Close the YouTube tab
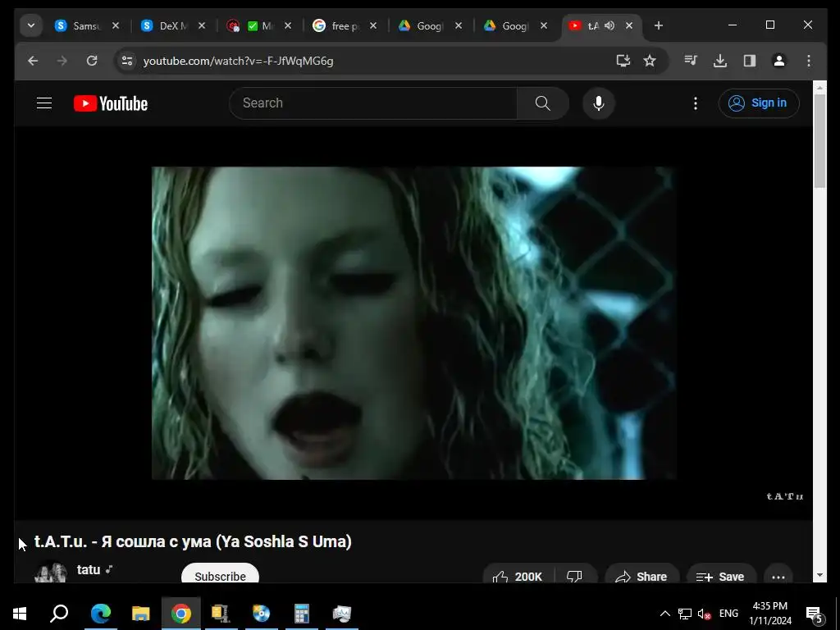The height and width of the screenshot is (630, 840). (x=629, y=25)
